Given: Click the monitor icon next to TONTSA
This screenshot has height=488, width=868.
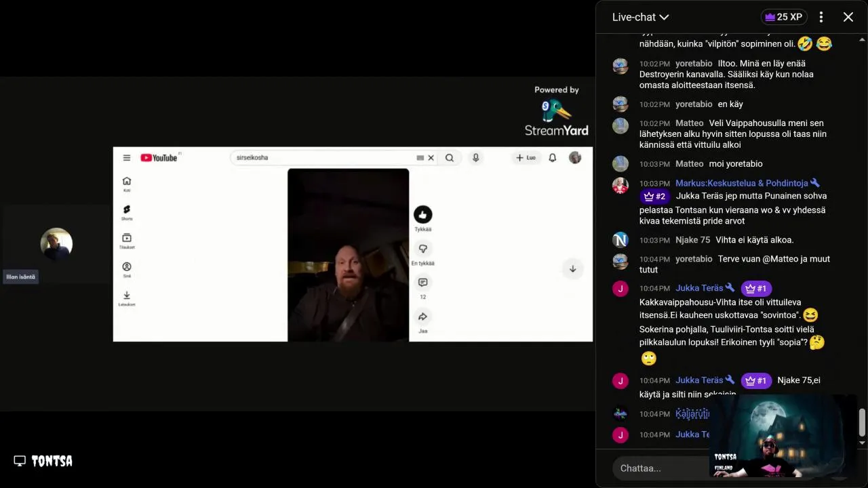Looking at the screenshot, I should 20,461.
